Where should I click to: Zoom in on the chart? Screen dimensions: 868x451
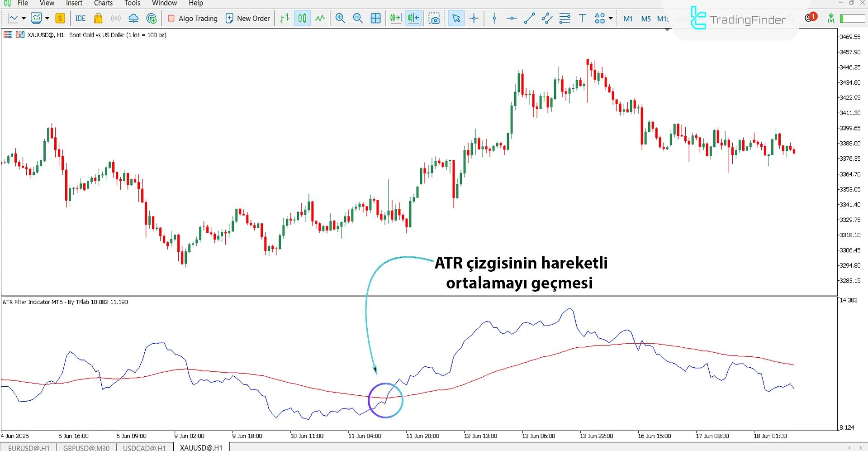tap(340, 19)
